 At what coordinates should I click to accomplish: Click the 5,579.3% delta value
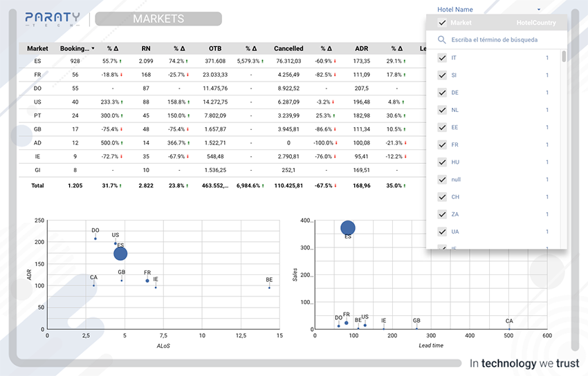[248, 61]
